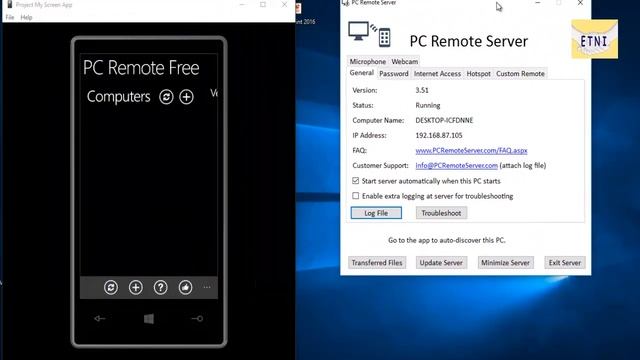
Task: Open Transferred Files
Action: point(377,263)
